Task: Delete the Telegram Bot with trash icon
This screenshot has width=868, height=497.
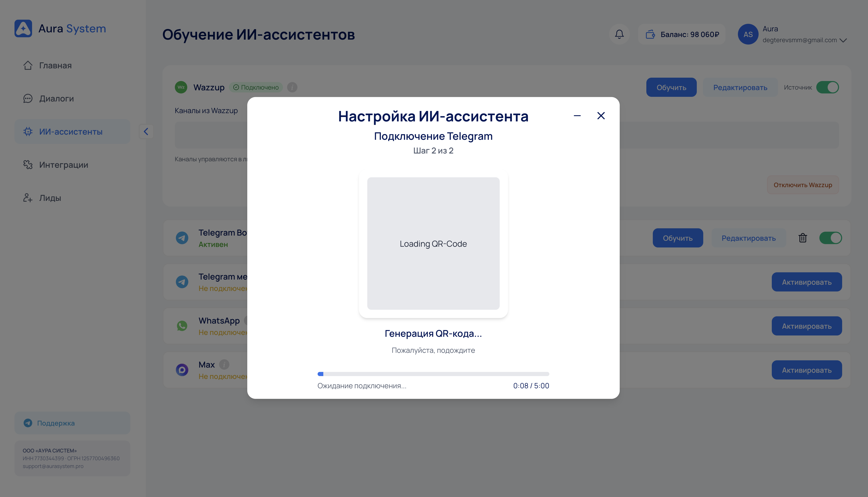Action: (803, 238)
